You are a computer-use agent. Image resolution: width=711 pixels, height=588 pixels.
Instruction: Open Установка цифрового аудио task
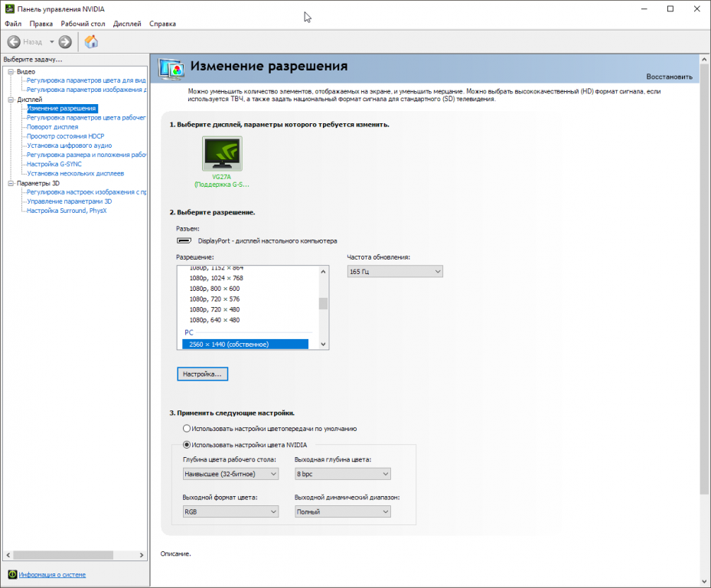point(69,145)
